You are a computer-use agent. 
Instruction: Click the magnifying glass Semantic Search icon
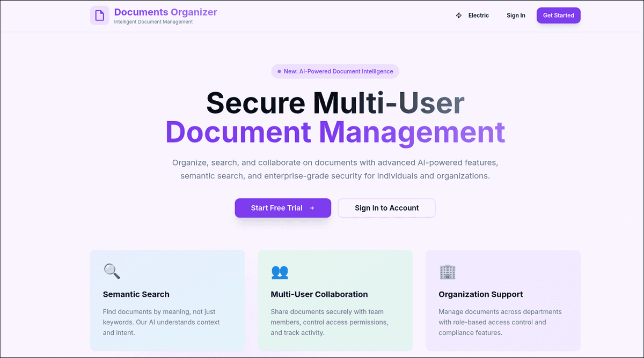(112, 271)
